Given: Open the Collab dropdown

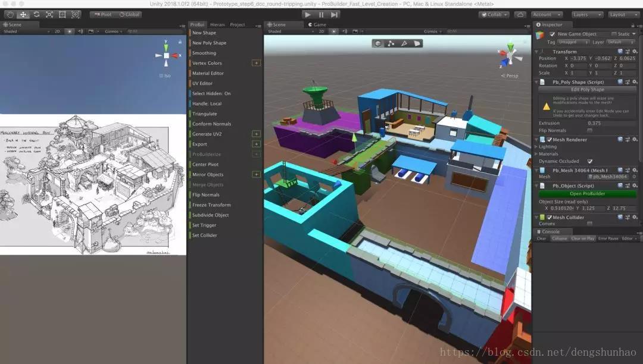Looking at the screenshot, I should tap(494, 15).
